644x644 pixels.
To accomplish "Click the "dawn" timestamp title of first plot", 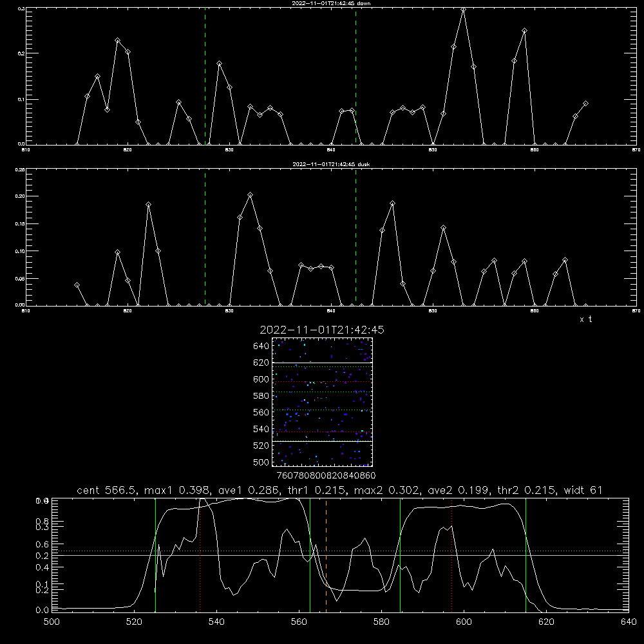I will [332, 3].
